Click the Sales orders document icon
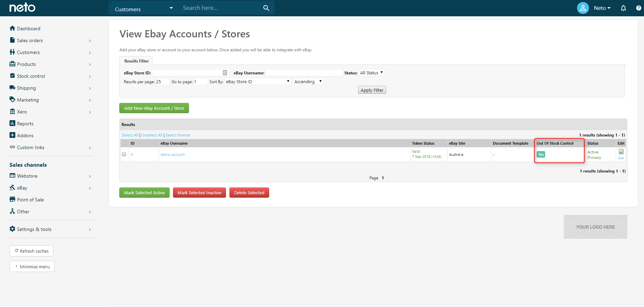The width and height of the screenshot is (644, 307). pyautogui.click(x=13, y=40)
